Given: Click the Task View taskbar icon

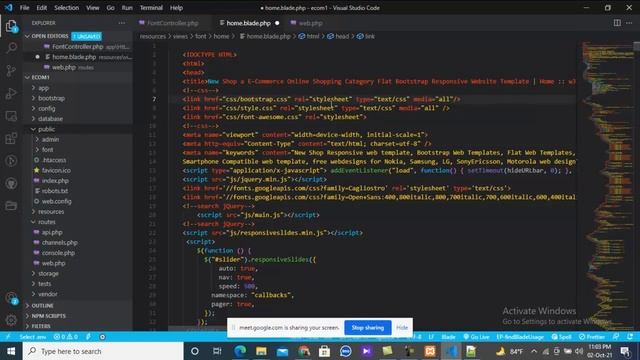Looking at the screenshot, I should click(x=217, y=351).
